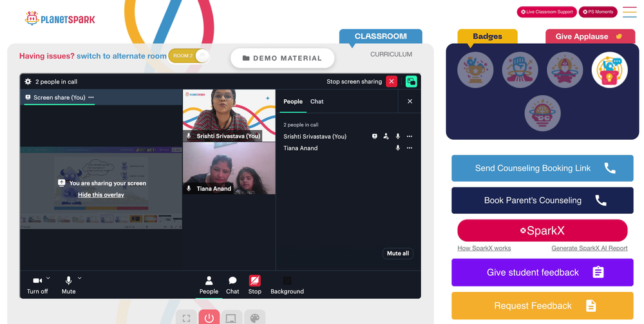Award the raised fist badge
The image size is (644, 324).
tap(520, 70)
